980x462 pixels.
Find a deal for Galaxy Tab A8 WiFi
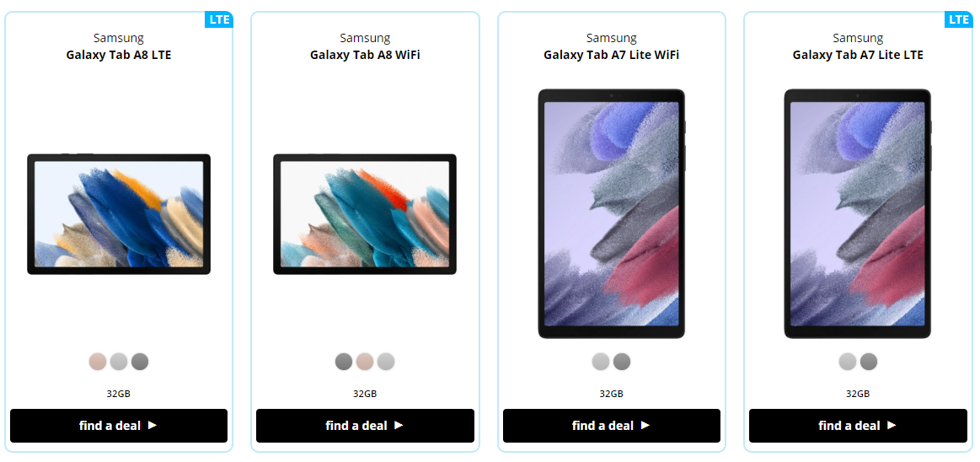(x=365, y=426)
